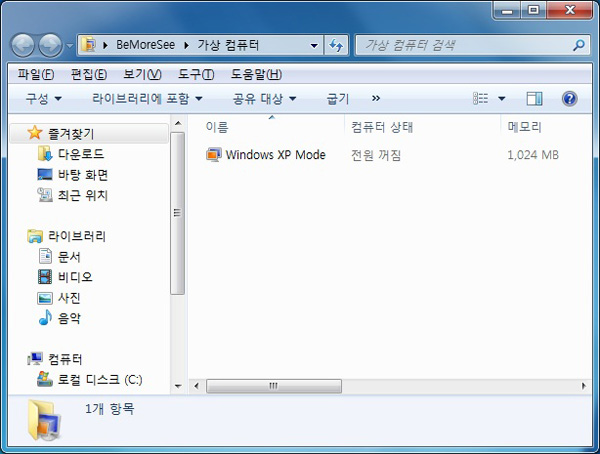Select BeMoreSee in the address breadcrumb
The width and height of the screenshot is (600, 454).
[146, 45]
